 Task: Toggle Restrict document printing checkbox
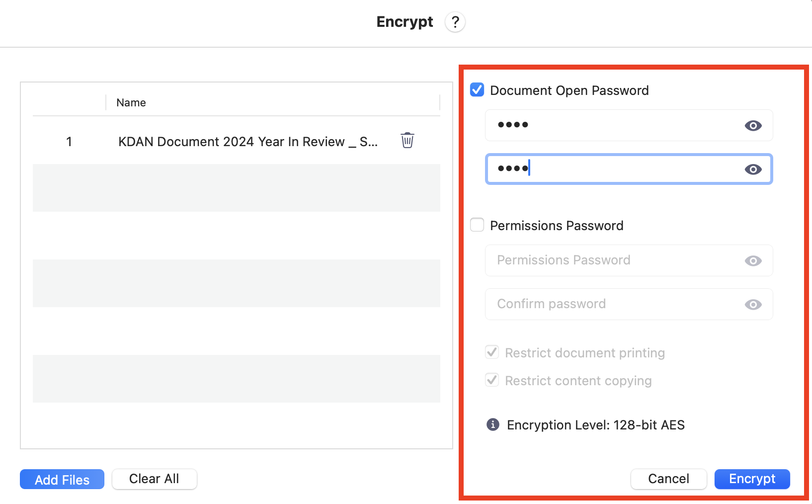click(x=492, y=352)
